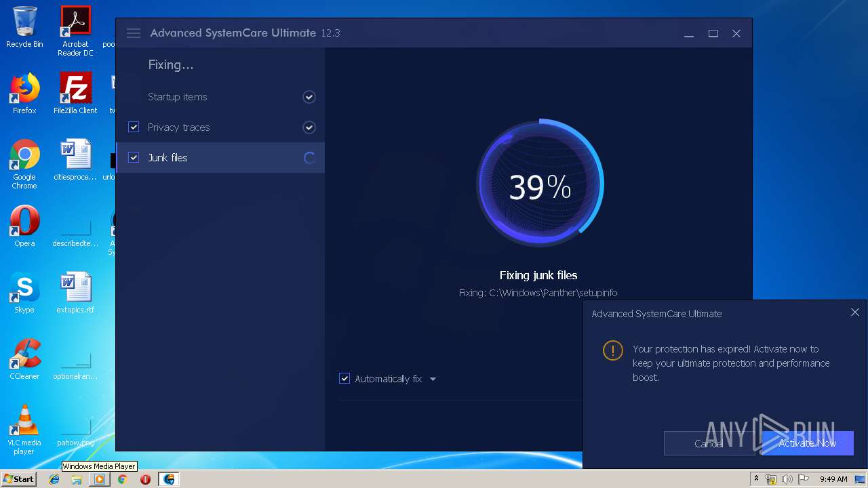Open the Opera desktop shortcut
Image resolution: width=868 pixels, height=488 pixels.
tap(24, 226)
